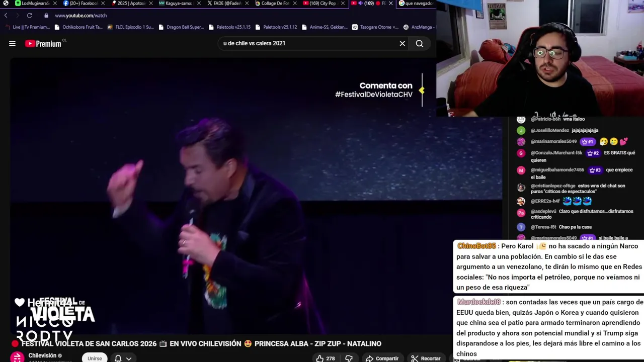This screenshot has width=644, height=362.
Task: Open the 'Dragon Ball Super...' bookmark
Action: pyautogui.click(x=181, y=27)
